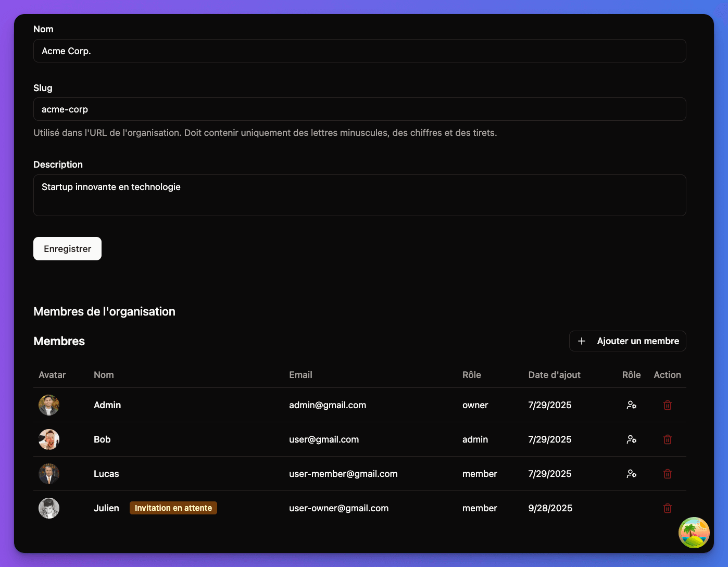Viewport: 728px width, 567px height.
Task: Select the Invitation en attente badge
Action: click(173, 508)
